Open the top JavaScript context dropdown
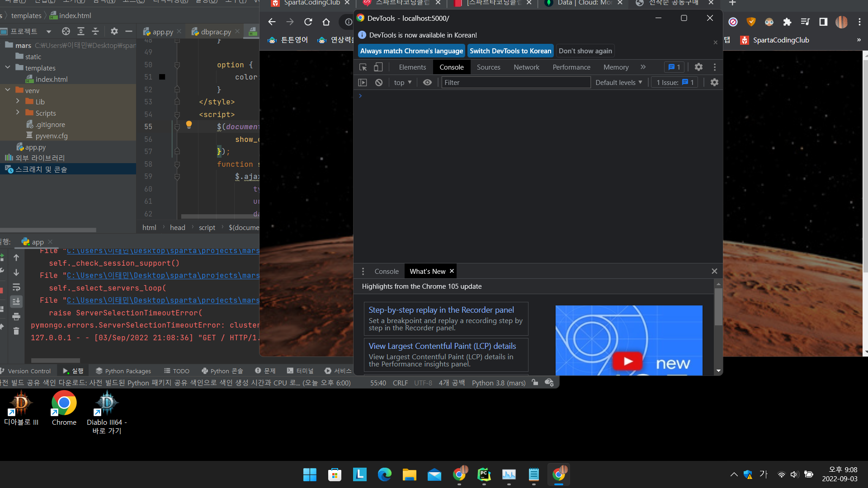 coord(402,82)
